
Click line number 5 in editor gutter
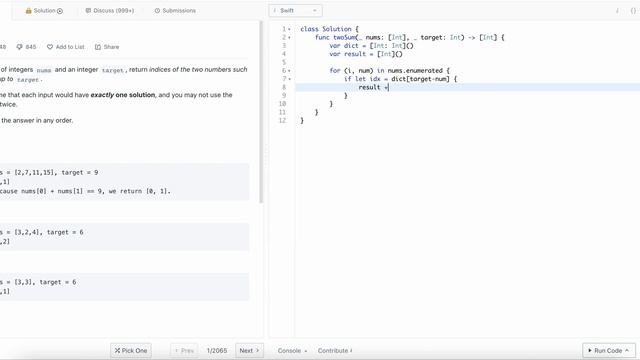[284, 62]
